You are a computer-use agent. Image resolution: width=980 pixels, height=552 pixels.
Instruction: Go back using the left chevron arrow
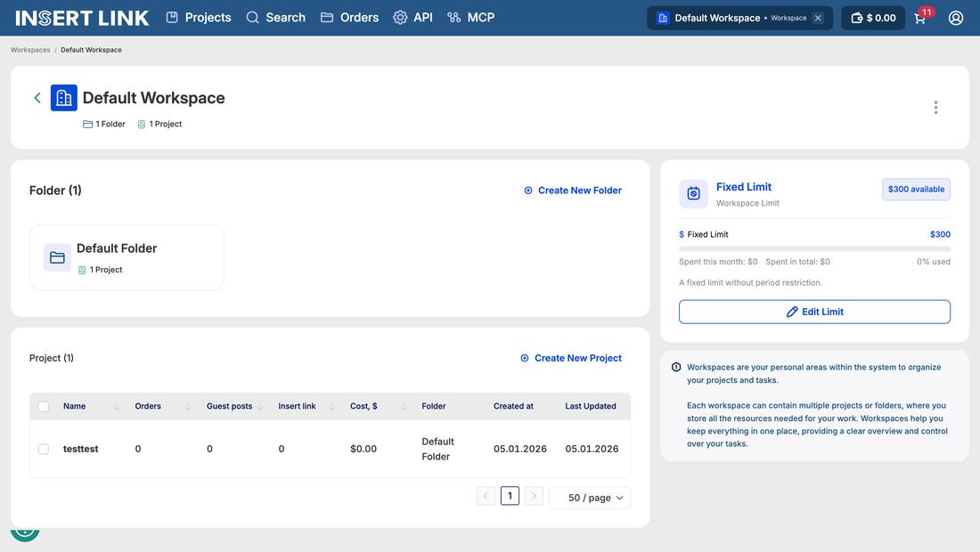pyautogui.click(x=37, y=98)
